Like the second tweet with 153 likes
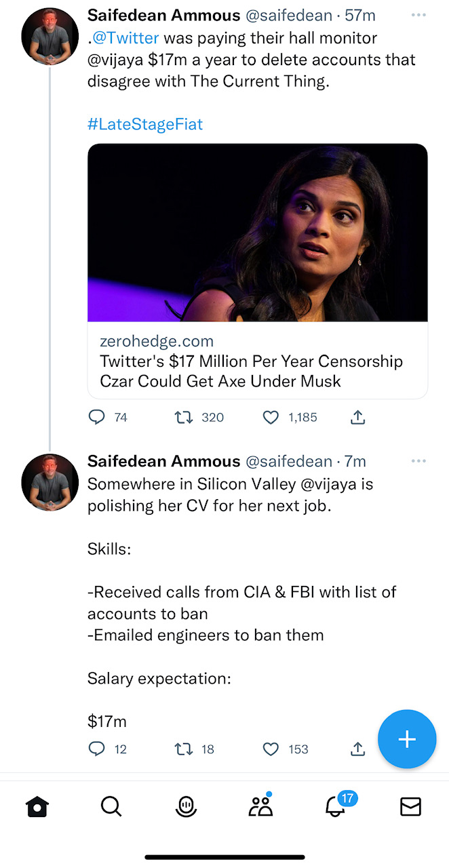This screenshot has height=868, width=449. [271, 749]
